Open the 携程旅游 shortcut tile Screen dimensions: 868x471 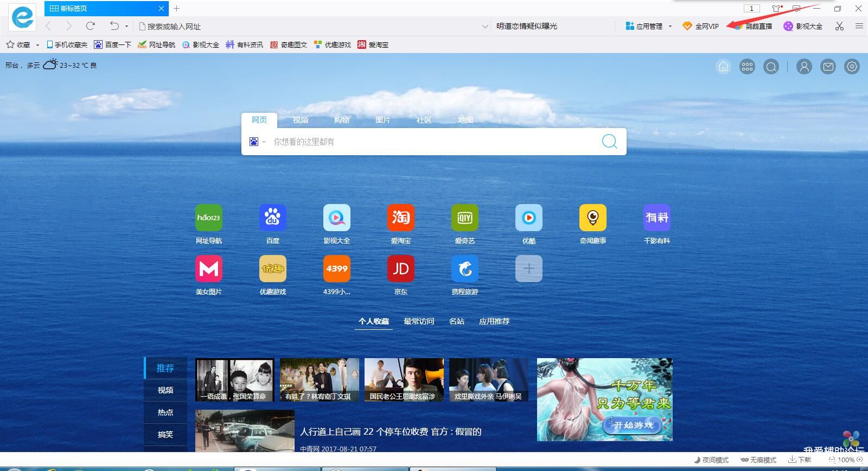pos(465,269)
